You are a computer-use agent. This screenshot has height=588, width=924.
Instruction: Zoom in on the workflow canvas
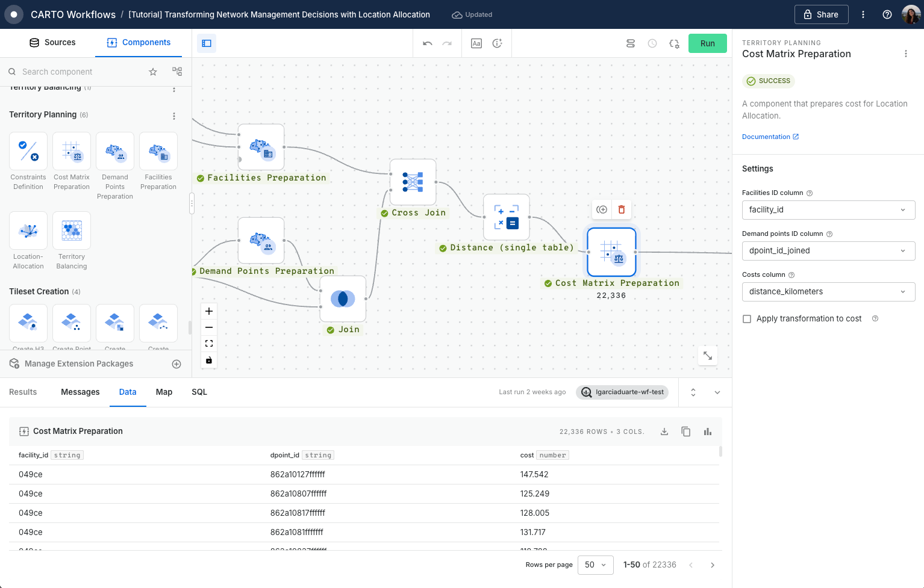pyautogui.click(x=209, y=311)
